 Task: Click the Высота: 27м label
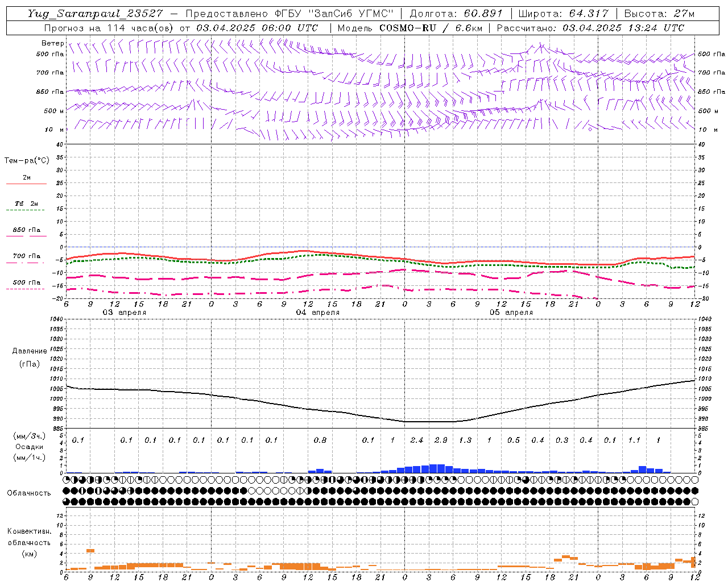point(659,14)
